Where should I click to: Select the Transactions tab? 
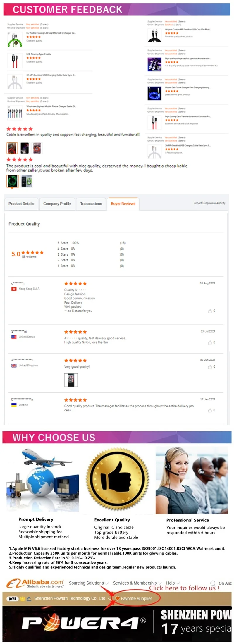(x=91, y=204)
